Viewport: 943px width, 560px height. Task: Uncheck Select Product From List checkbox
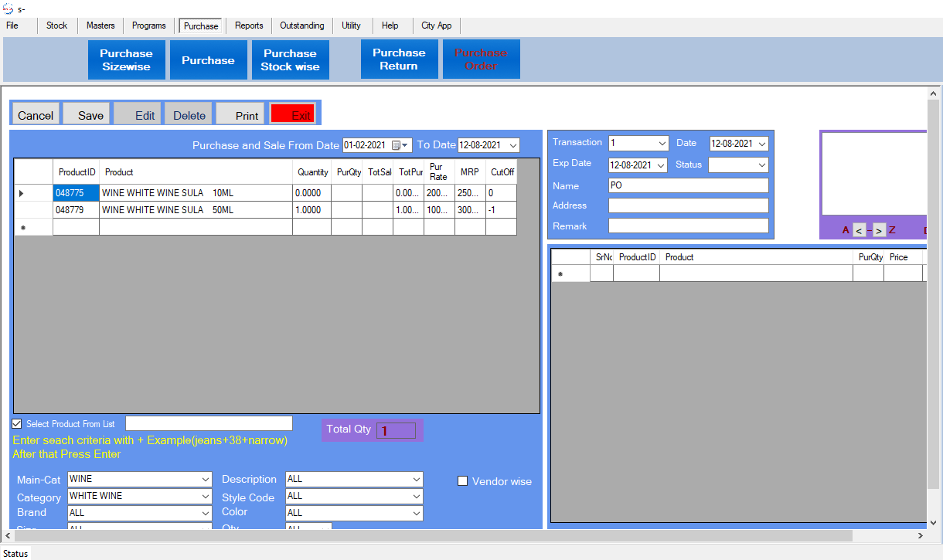click(17, 423)
